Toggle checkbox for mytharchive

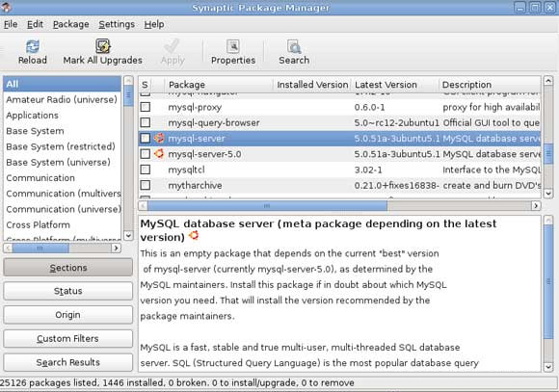pos(146,185)
